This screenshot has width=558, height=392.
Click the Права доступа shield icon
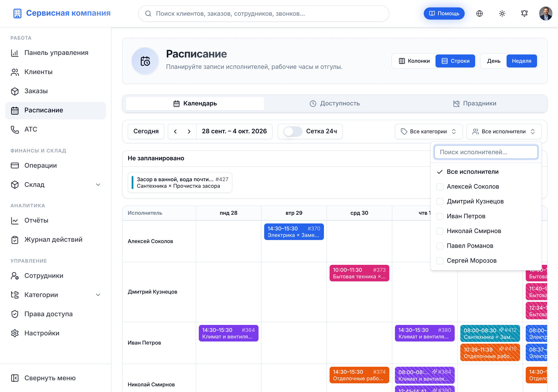15,314
